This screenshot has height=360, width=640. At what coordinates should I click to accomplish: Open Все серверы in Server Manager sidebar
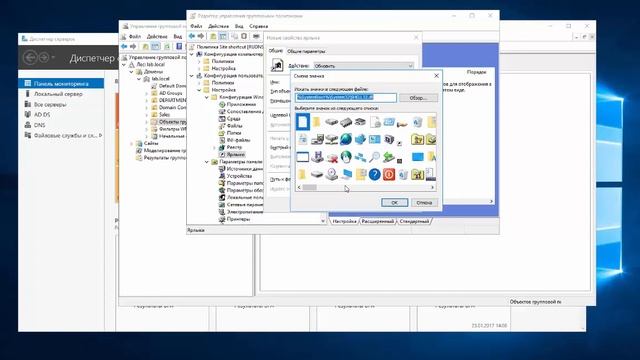(x=50, y=104)
